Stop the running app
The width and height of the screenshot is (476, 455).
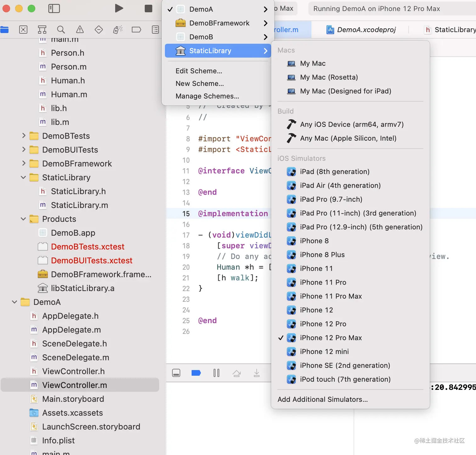[x=148, y=9]
